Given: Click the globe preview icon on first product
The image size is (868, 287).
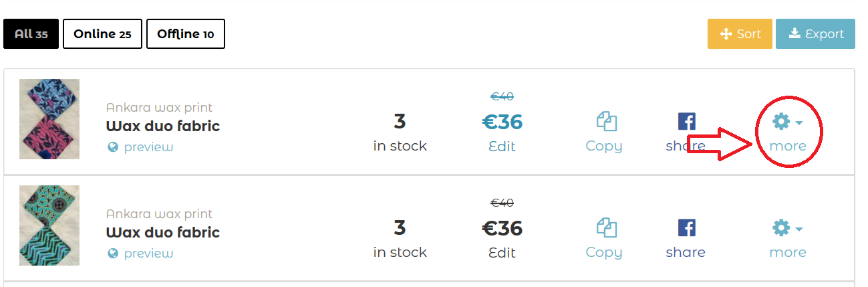Looking at the screenshot, I should pos(113,147).
